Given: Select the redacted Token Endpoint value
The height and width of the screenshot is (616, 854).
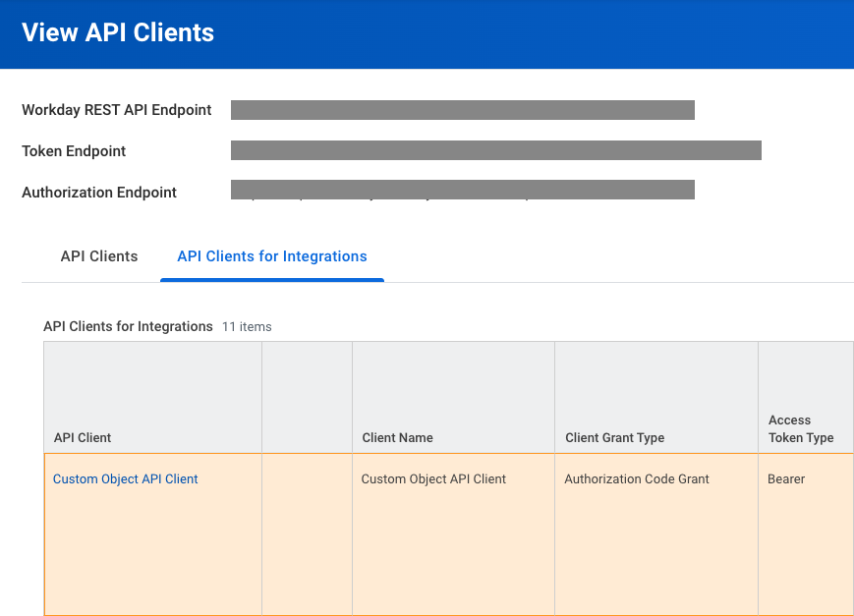Looking at the screenshot, I should point(496,150).
